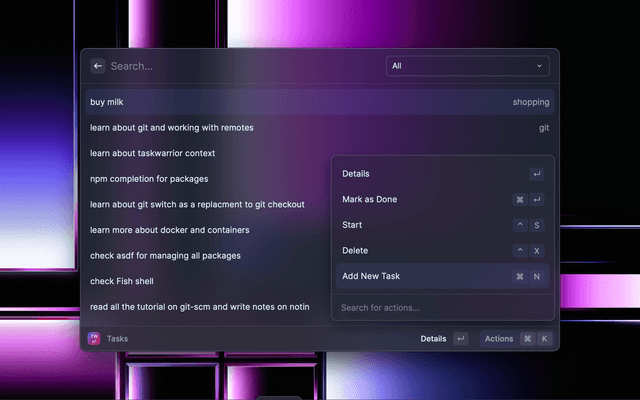This screenshot has height=400, width=640.
Task: Select Add New Task in actions menu
Action: point(371,276)
